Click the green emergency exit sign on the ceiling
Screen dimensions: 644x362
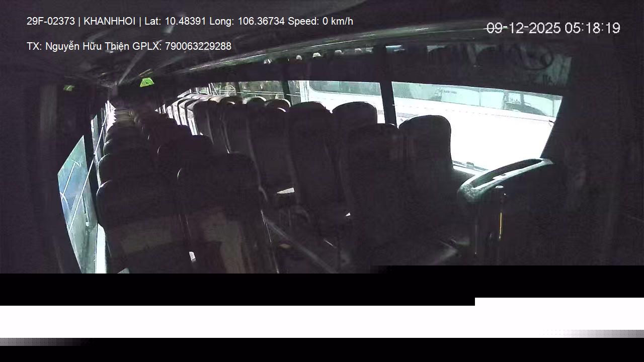[x=146, y=82]
